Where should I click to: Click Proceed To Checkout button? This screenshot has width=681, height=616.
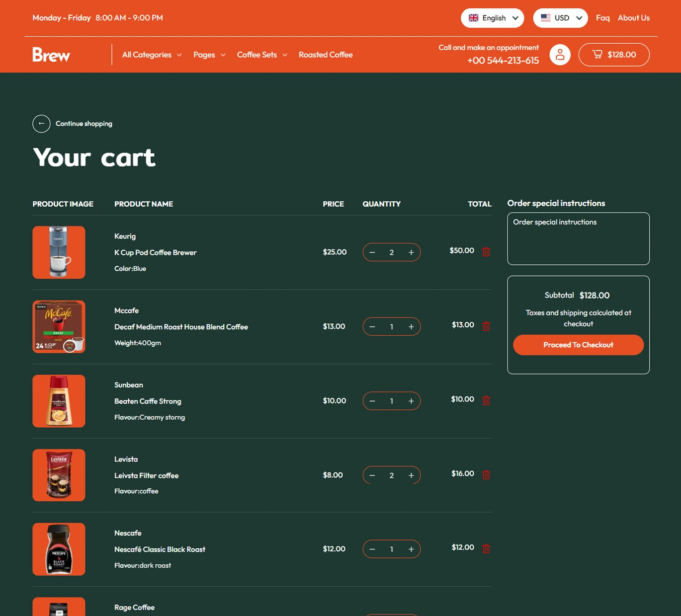coord(578,345)
